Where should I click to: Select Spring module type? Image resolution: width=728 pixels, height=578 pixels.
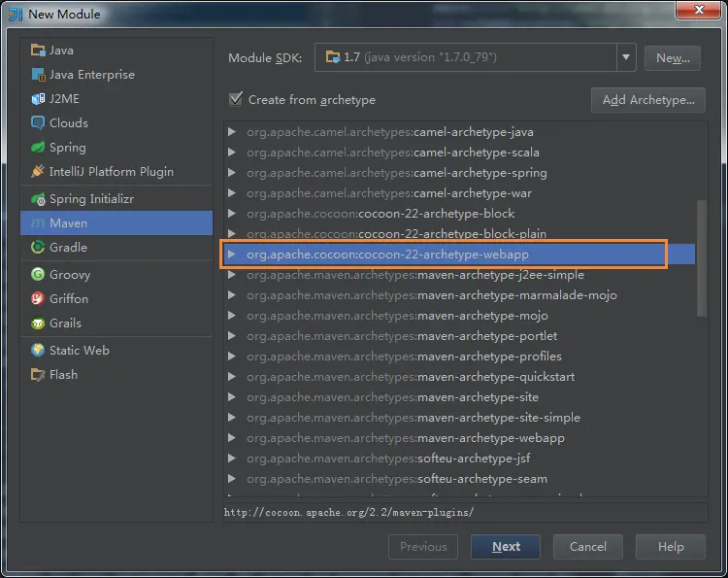coord(116,148)
